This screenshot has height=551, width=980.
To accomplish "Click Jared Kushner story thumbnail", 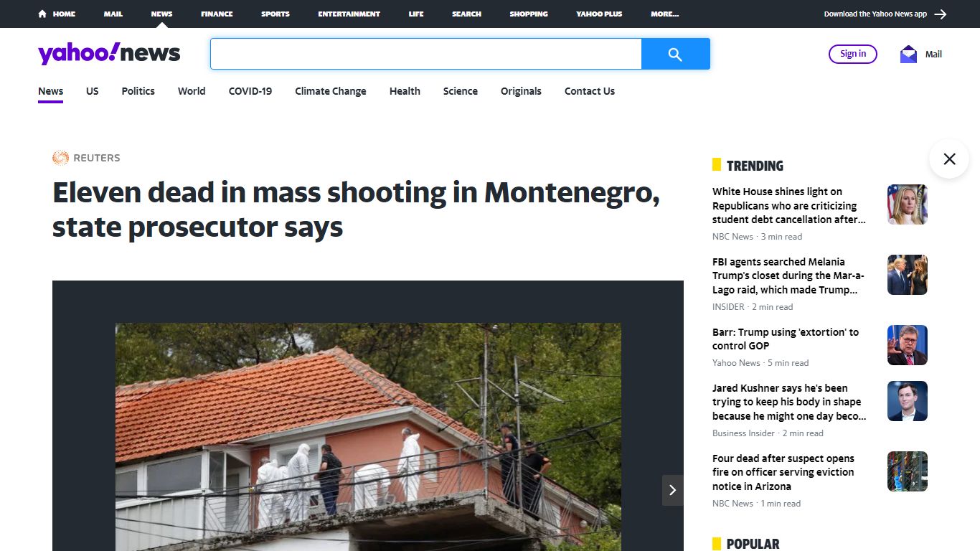I will (908, 401).
